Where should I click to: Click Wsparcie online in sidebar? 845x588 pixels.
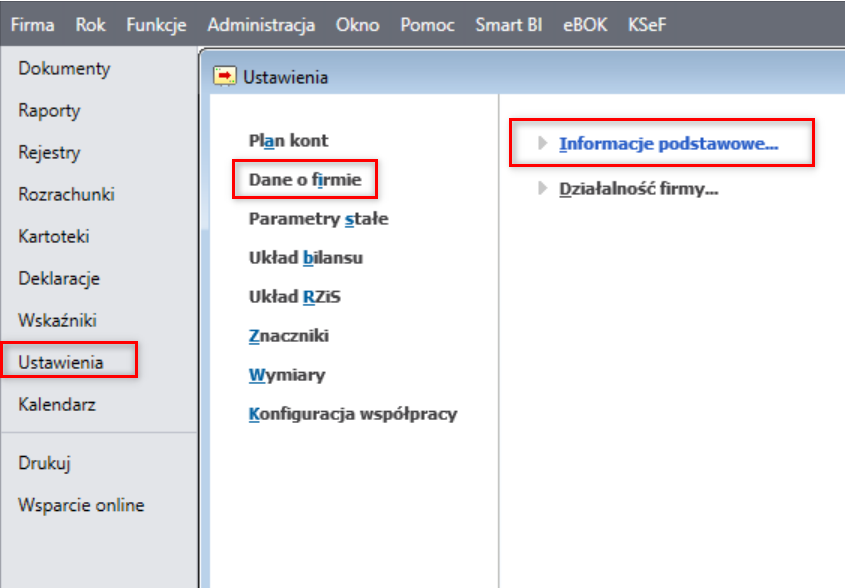[x=81, y=505]
